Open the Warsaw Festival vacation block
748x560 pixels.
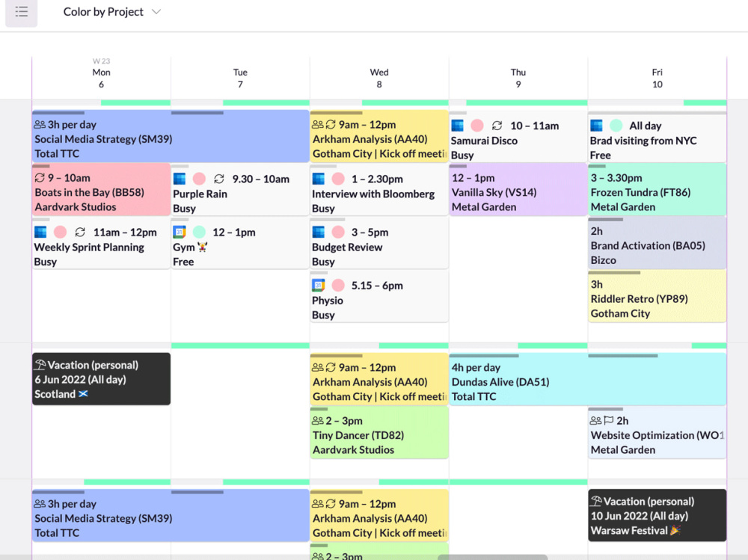[x=657, y=515]
